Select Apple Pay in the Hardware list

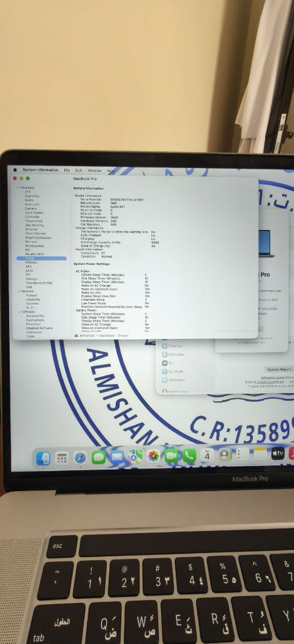[x=32, y=196]
